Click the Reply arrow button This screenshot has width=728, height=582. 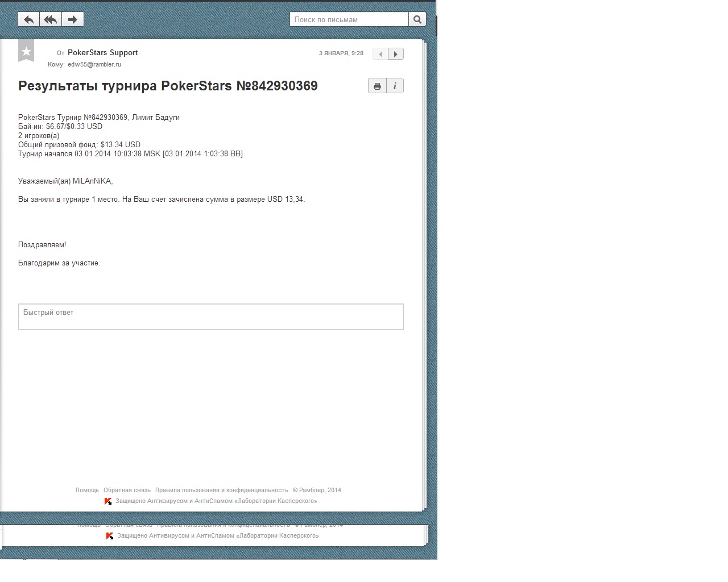point(28,19)
